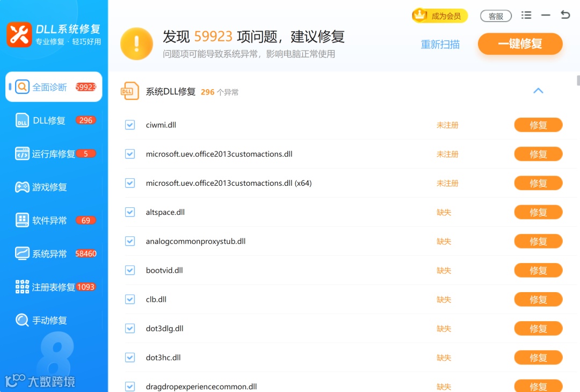This screenshot has width=580, height=392.
Task: Click the 5 badge on 运行库修复
Action: point(86,154)
